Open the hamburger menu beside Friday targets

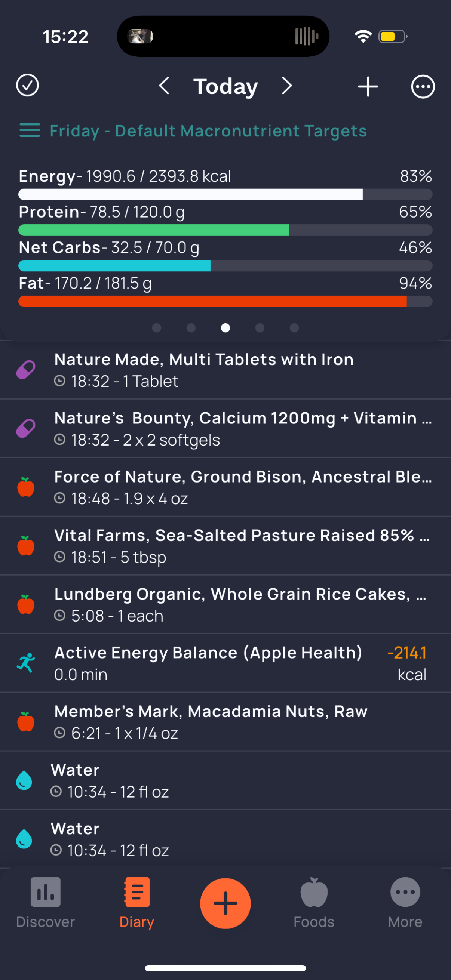(30, 130)
